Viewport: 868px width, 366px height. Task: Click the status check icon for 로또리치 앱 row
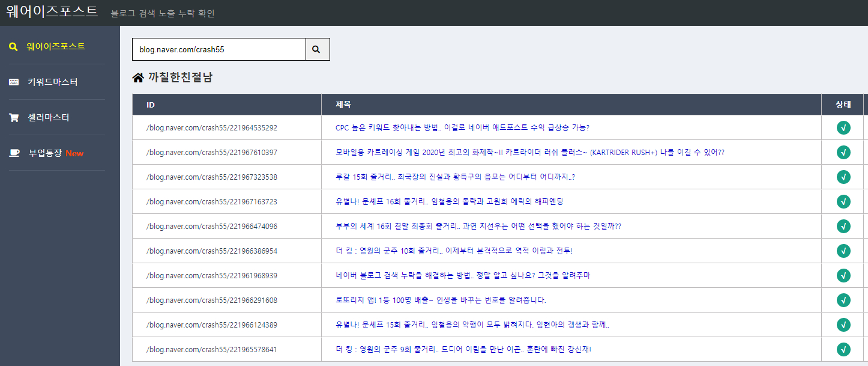pos(843,300)
